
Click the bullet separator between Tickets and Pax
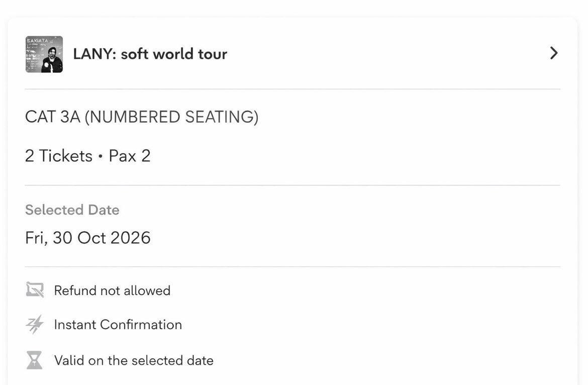tap(101, 156)
